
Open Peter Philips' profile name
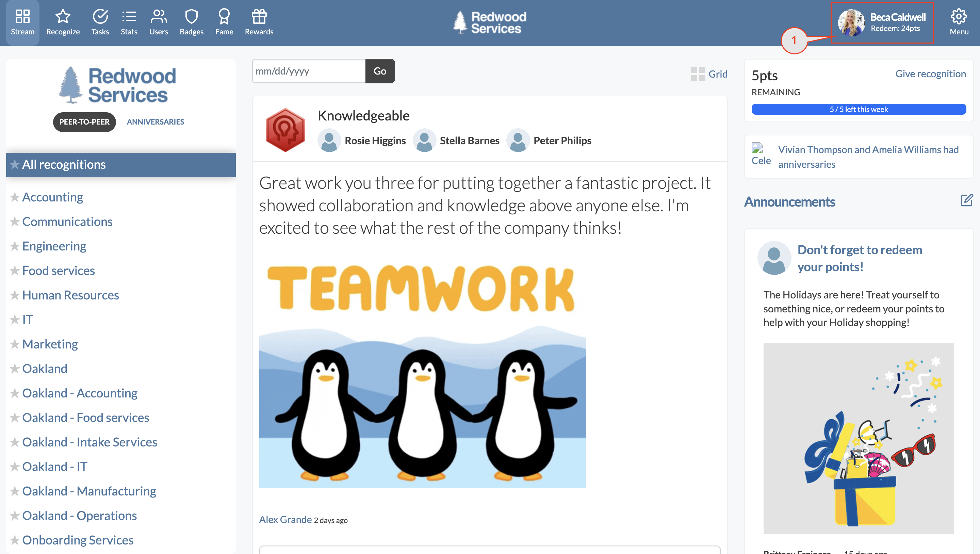(x=562, y=141)
